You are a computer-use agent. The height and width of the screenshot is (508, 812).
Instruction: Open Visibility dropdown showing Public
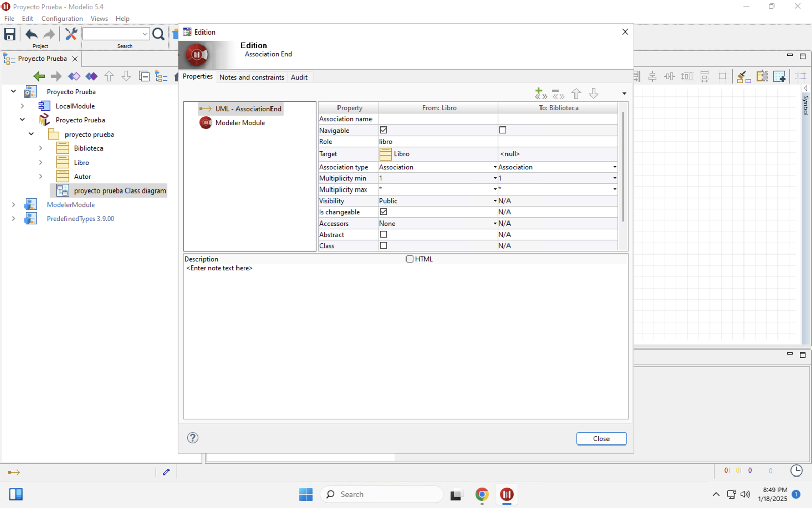click(495, 201)
